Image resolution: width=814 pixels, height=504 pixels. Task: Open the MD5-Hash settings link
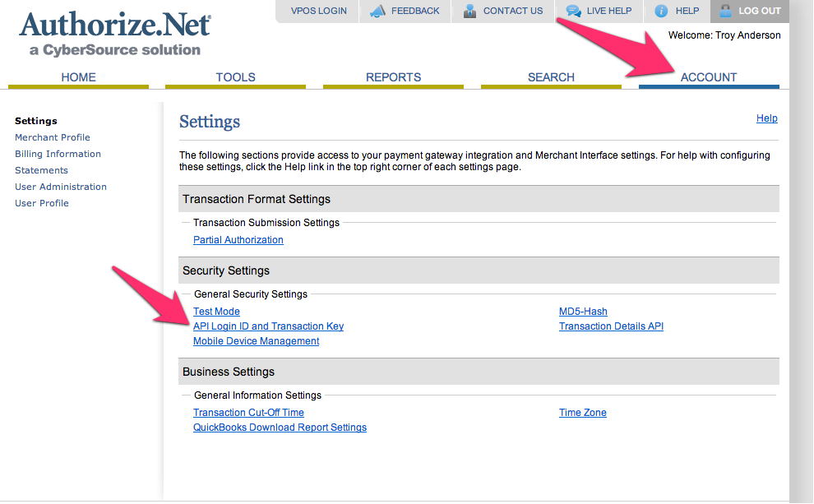click(x=583, y=312)
